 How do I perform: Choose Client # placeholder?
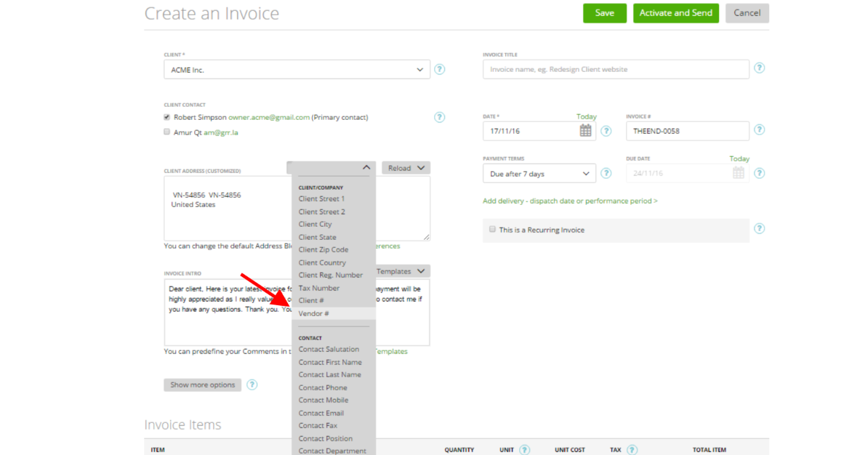click(311, 301)
